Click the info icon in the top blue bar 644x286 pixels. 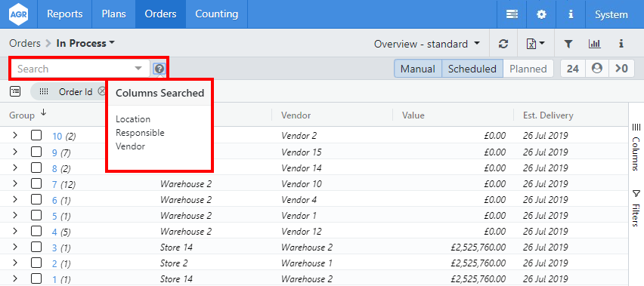(x=571, y=14)
